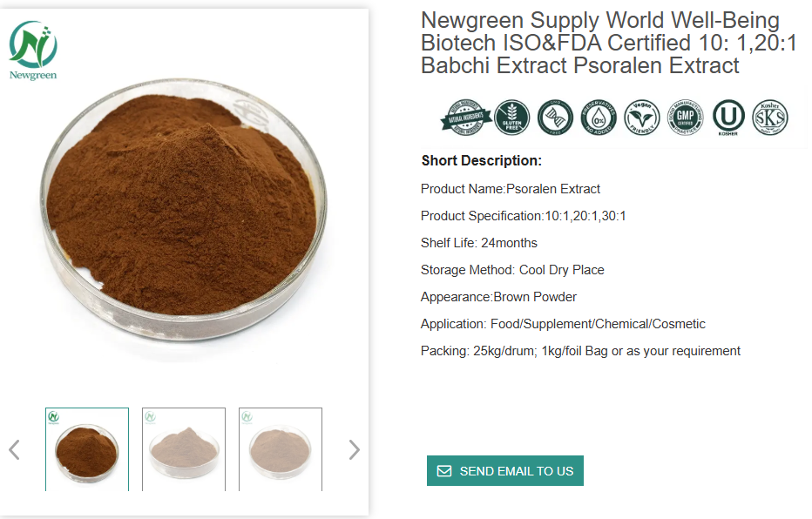This screenshot has height=519, width=812.
Task: Click the Short Description heading
Action: pyautogui.click(x=482, y=161)
